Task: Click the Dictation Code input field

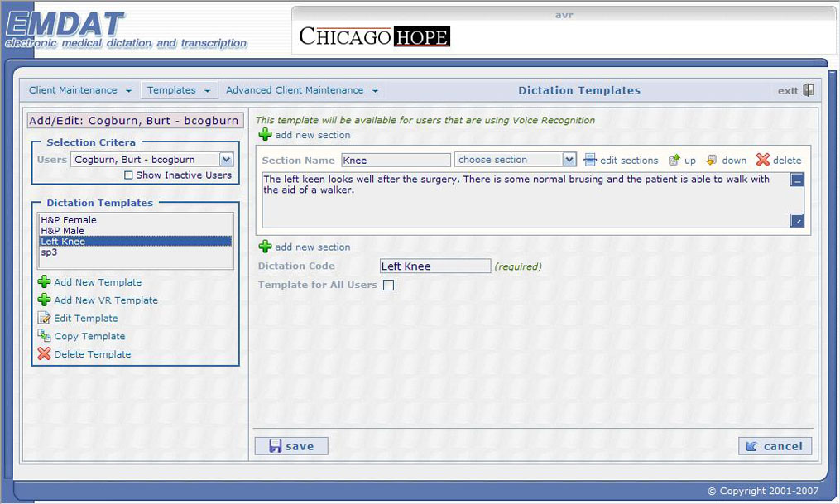Action: (434, 266)
